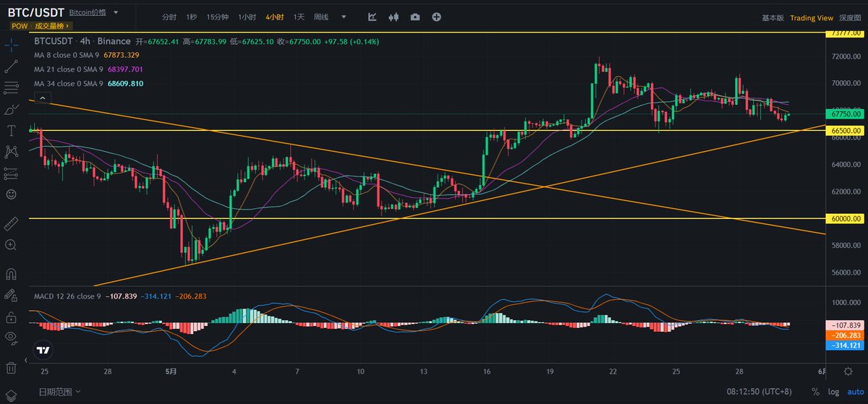Select the 4小时 interval

click(x=275, y=17)
